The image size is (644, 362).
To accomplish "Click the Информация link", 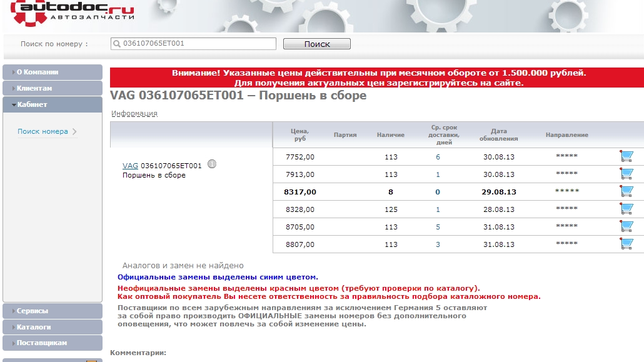I will [x=134, y=114].
